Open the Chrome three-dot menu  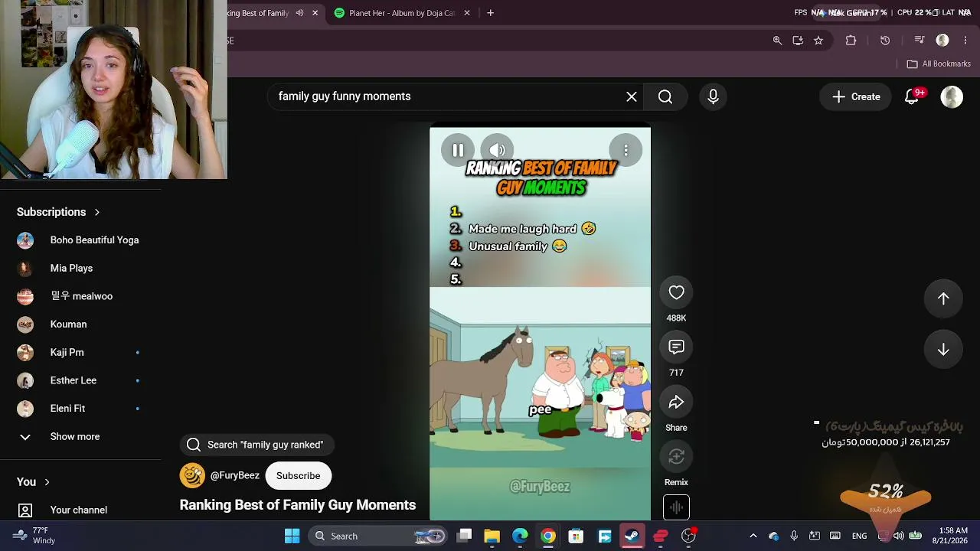click(x=966, y=41)
